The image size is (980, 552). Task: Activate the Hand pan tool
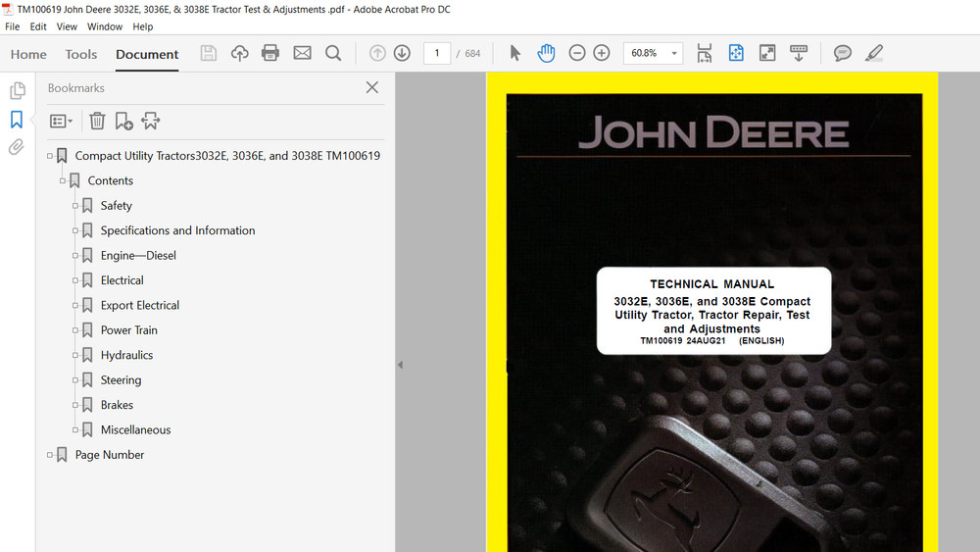[x=546, y=53]
